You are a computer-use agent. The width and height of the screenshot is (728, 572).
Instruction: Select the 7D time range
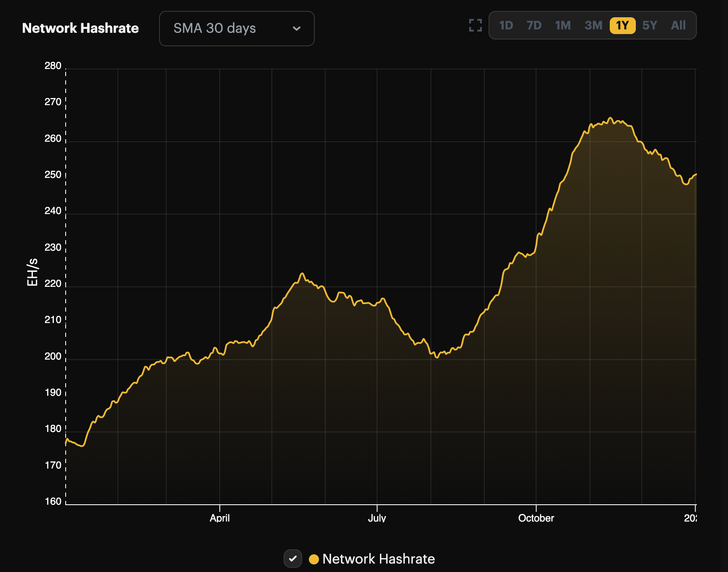534,26
